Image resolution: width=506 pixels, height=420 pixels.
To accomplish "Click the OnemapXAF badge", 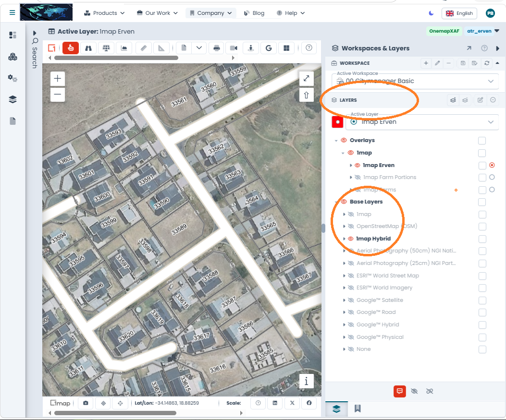I will coord(444,31).
